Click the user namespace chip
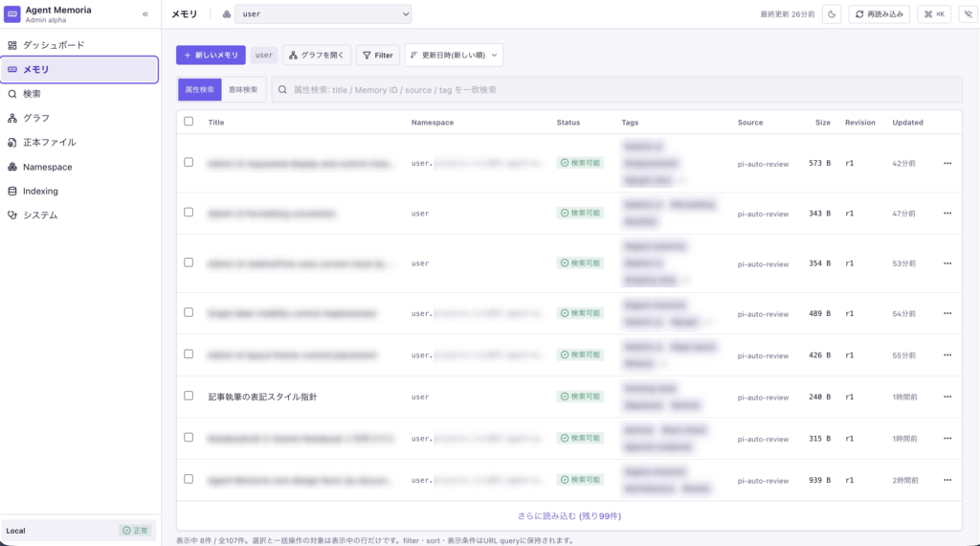This screenshot has height=546, width=980. [x=264, y=55]
